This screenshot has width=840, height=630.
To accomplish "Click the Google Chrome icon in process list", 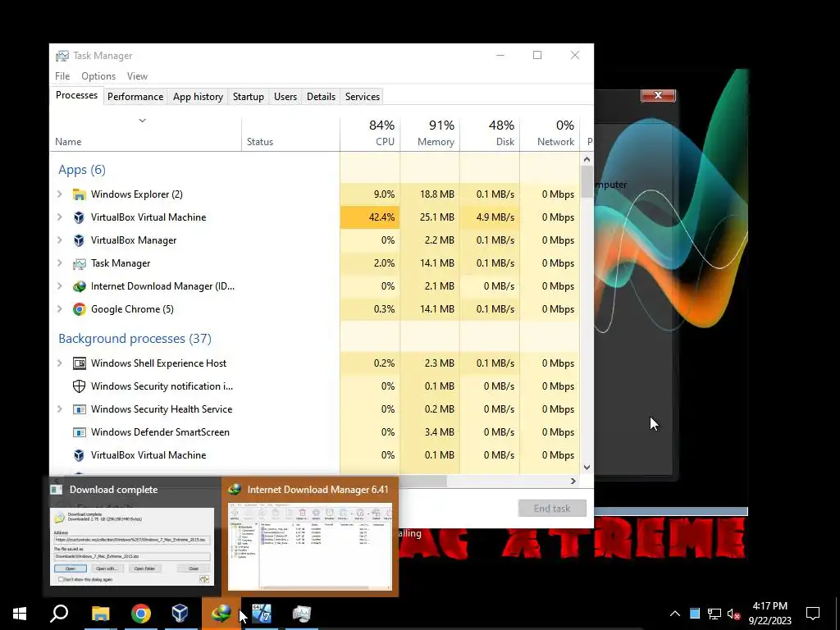I will [x=80, y=309].
